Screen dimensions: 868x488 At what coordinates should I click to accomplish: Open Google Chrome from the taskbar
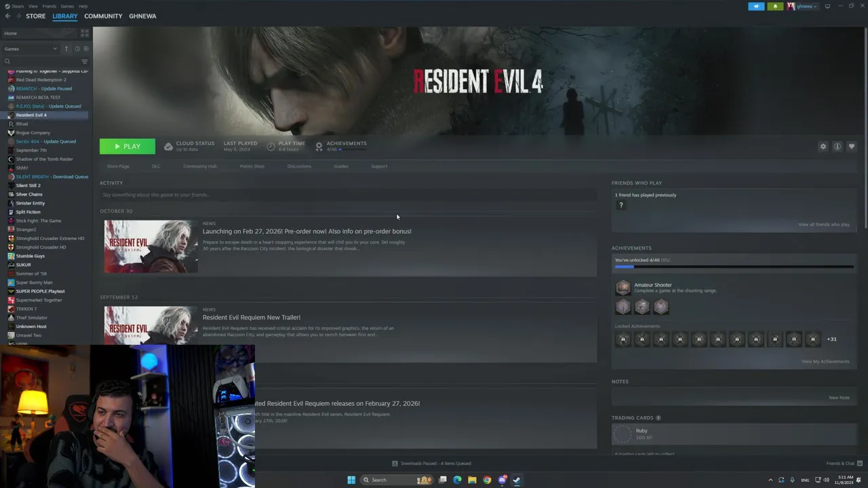click(x=487, y=480)
